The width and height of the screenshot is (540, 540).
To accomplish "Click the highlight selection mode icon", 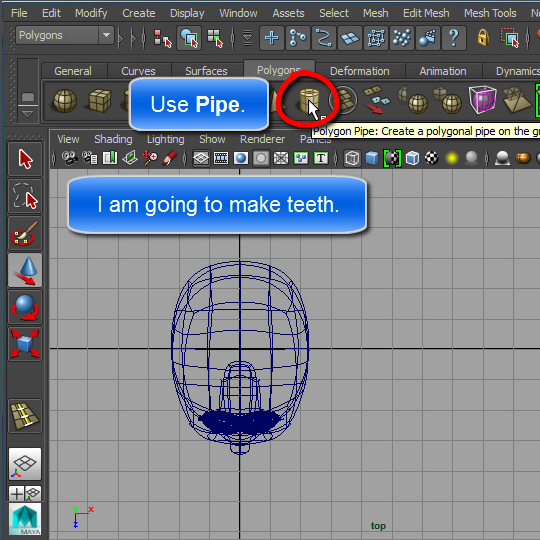I will [x=510, y=38].
